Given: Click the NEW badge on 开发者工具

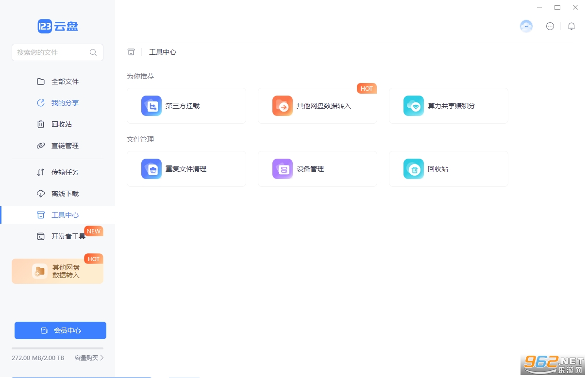Looking at the screenshot, I should [94, 231].
